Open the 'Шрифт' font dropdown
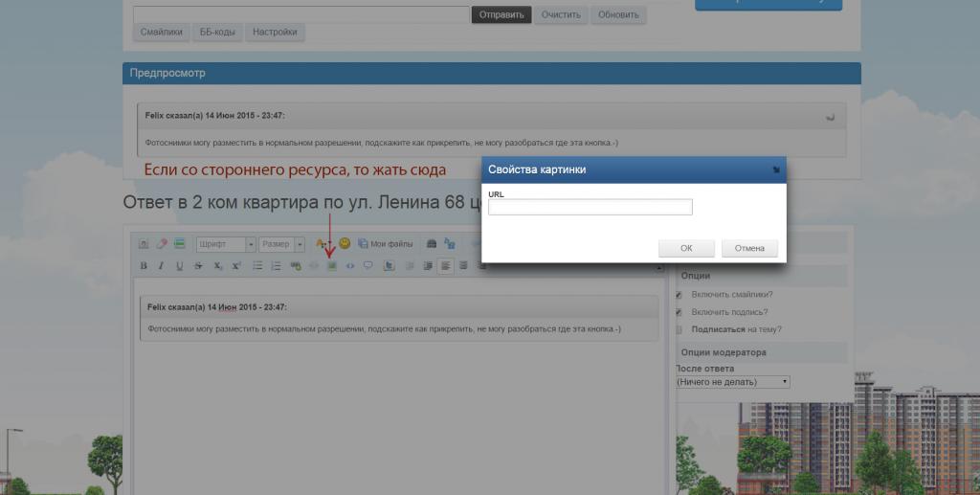 coord(226,244)
